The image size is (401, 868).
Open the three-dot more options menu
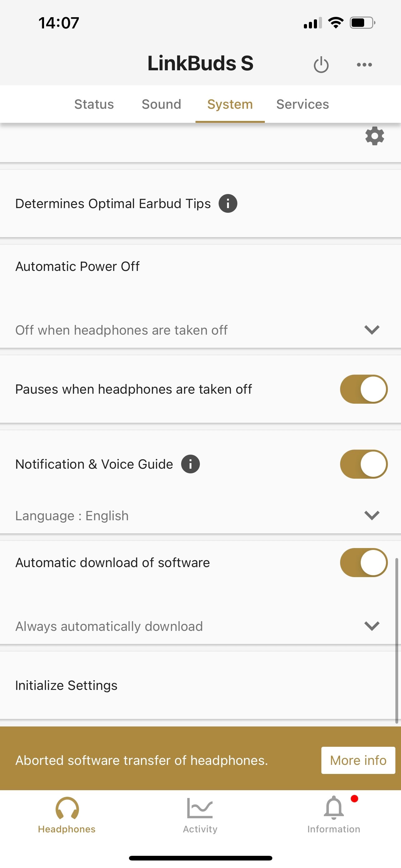click(364, 64)
